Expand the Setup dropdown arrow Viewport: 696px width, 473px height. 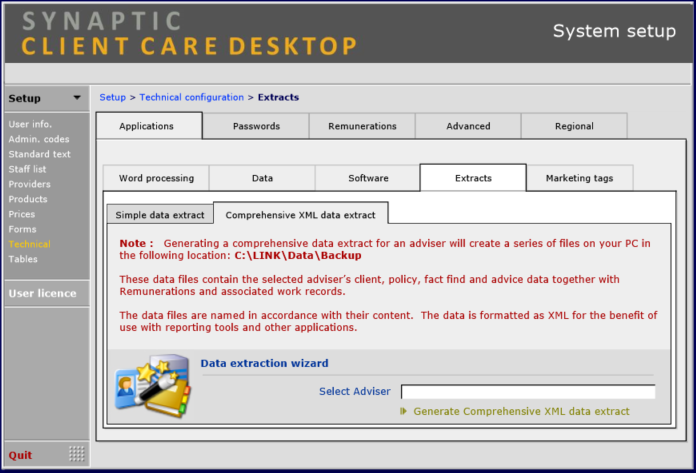tap(77, 98)
